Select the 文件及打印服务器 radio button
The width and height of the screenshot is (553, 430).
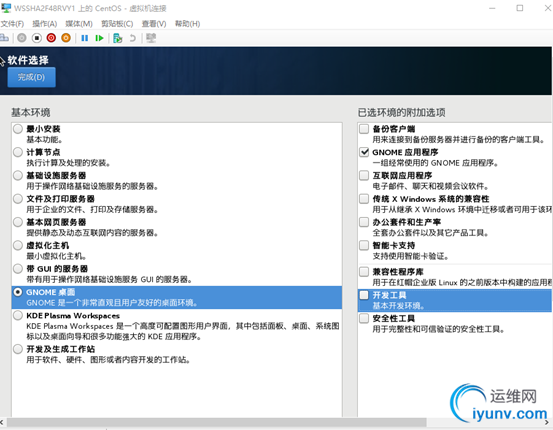click(x=18, y=199)
